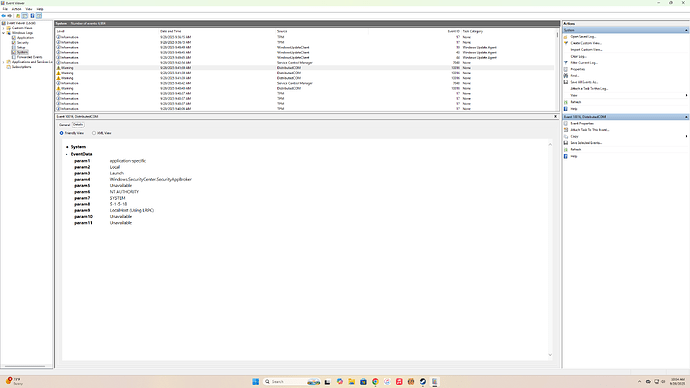Open the View submenu arrow in Actions
This screenshot has width=690, height=388.
[x=686, y=95]
